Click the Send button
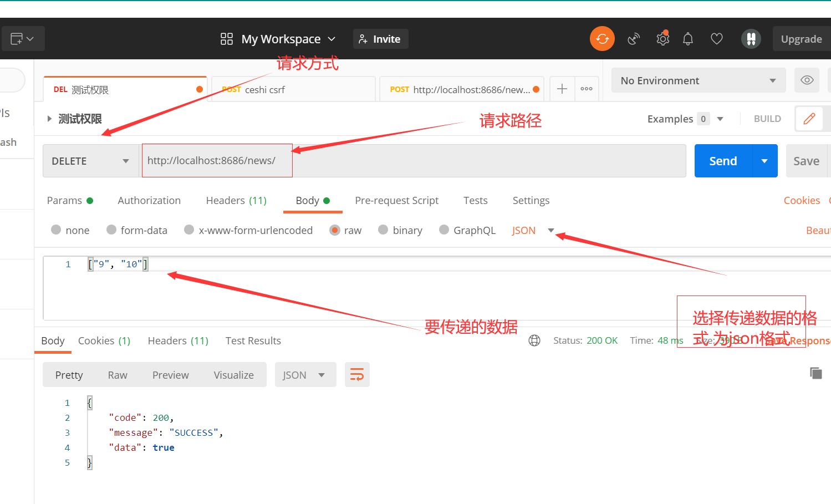Viewport: 831px width, 504px height. (722, 160)
